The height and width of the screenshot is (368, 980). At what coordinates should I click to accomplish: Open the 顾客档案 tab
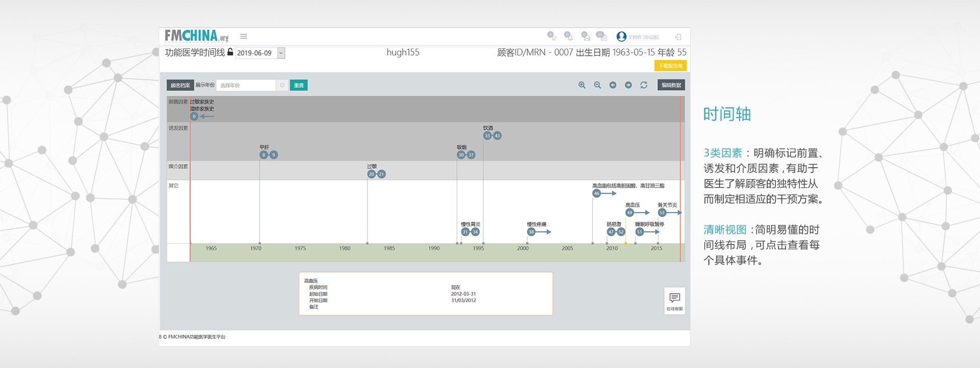pyautogui.click(x=180, y=85)
